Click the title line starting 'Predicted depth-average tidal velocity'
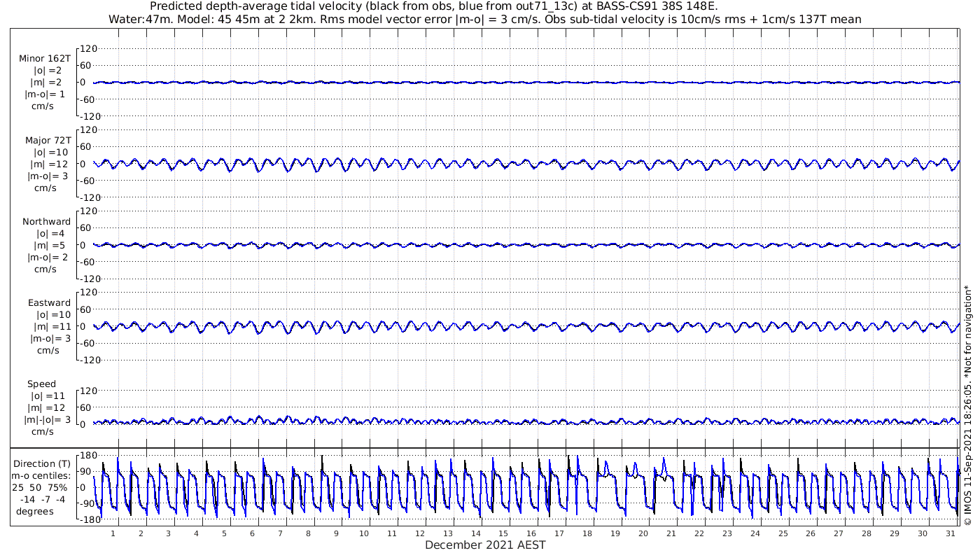The height and width of the screenshot is (560, 980). tap(434, 7)
